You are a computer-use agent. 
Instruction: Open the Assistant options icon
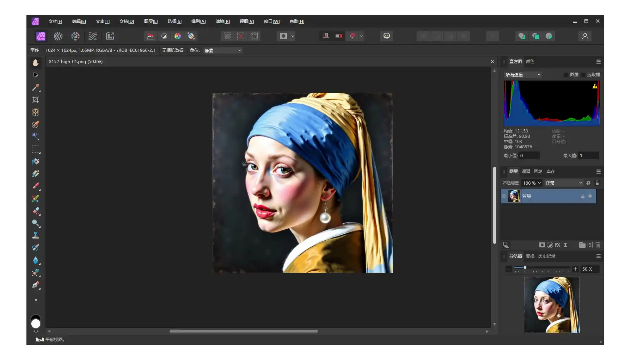pos(387,36)
